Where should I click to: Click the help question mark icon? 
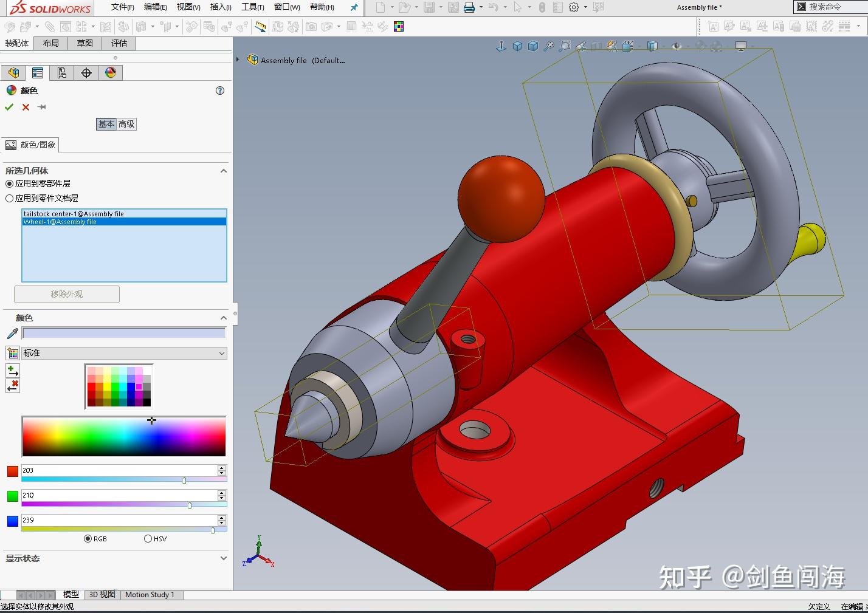(220, 91)
